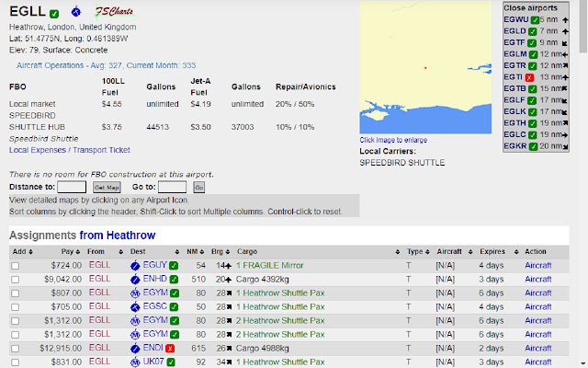Click the blue airport icon beside EGLL title

[x=75, y=12]
